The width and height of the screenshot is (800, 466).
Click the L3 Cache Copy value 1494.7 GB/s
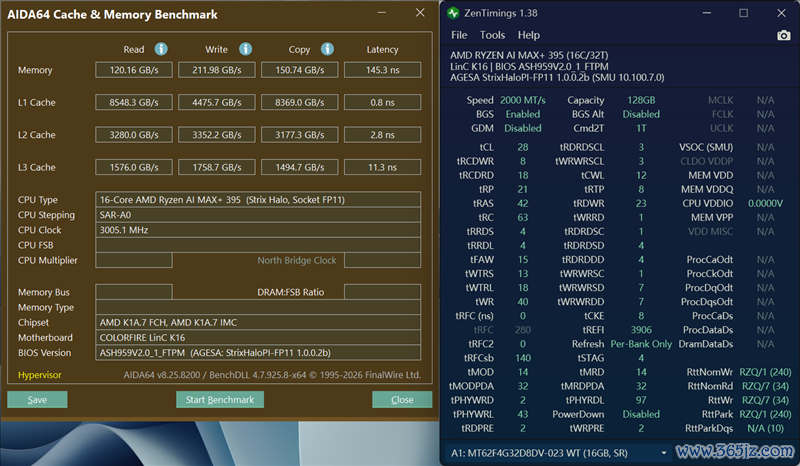299,167
